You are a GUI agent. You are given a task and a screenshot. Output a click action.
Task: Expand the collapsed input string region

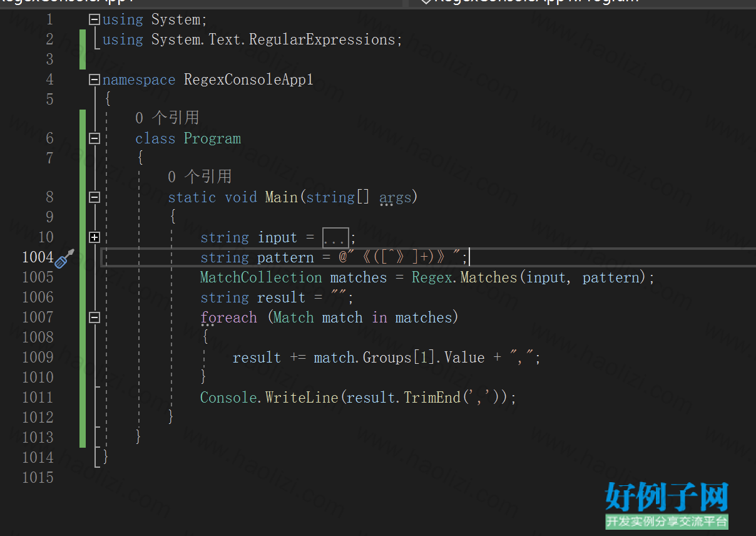pos(94,237)
